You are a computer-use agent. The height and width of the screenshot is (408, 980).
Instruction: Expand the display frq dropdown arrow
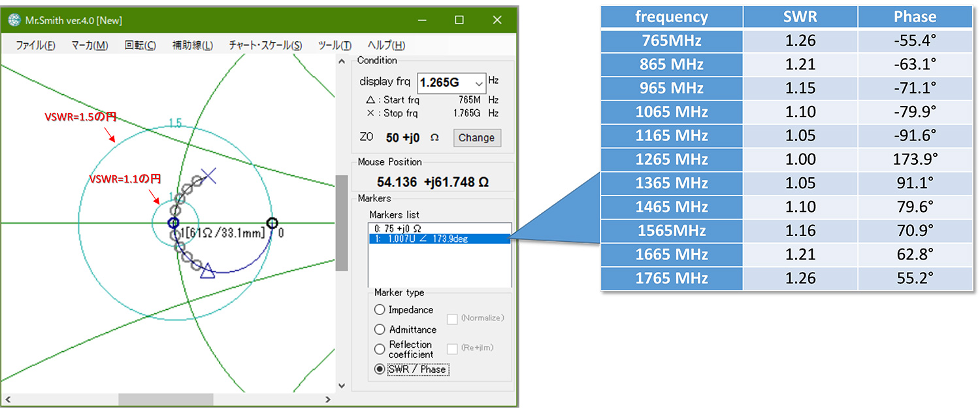(480, 83)
